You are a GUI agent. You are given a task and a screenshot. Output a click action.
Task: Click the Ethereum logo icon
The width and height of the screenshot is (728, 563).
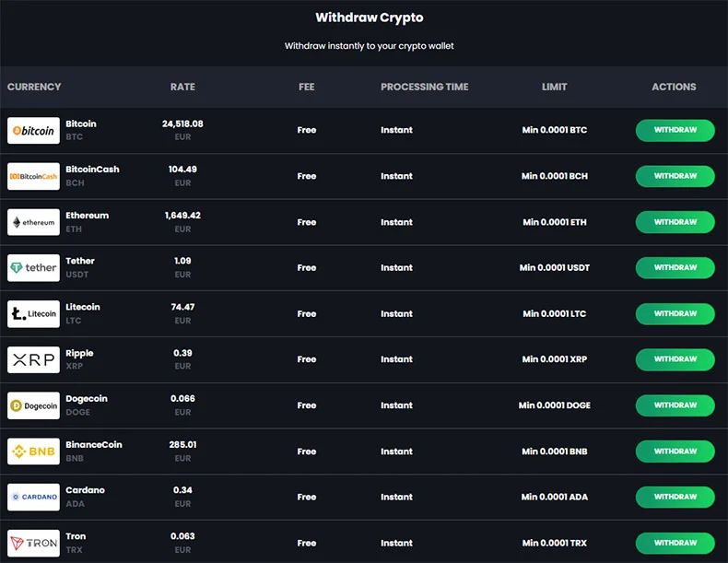click(33, 222)
